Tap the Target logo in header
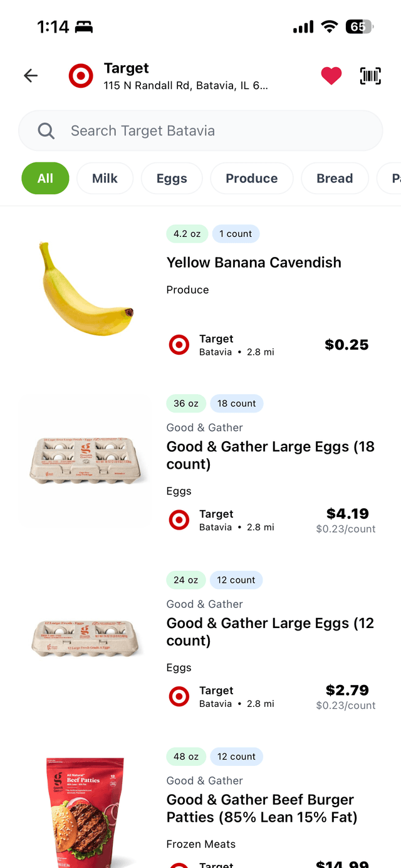The height and width of the screenshot is (868, 401). 81,76
